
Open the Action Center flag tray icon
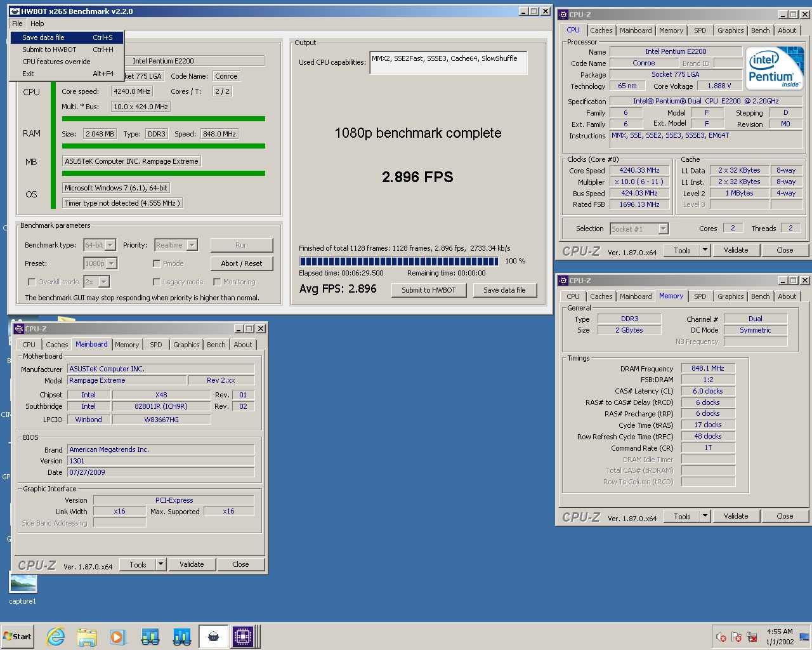(x=737, y=637)
